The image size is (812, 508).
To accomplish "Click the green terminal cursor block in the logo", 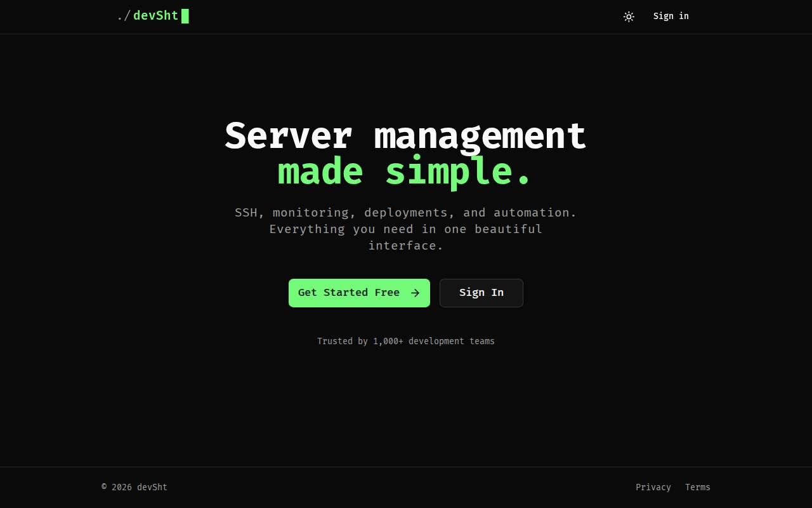I will pyautogui.click(x=185, y=16).
